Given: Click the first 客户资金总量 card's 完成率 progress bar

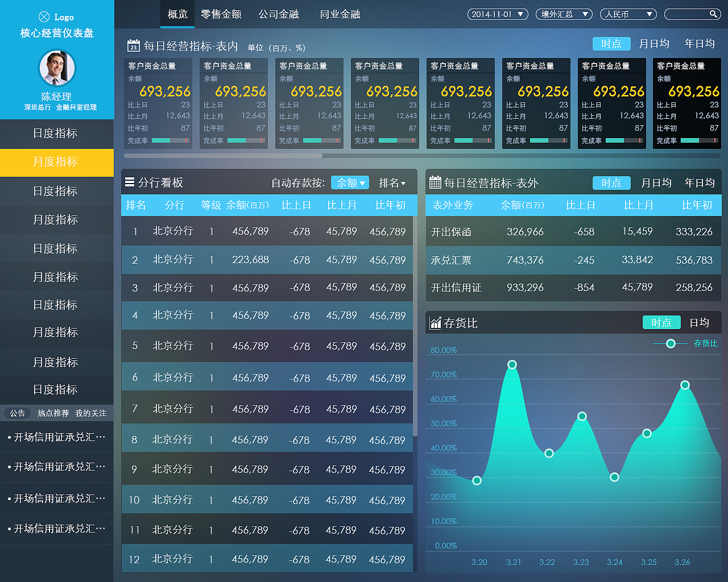Looking at the screenshot, I should click(171, 140).
